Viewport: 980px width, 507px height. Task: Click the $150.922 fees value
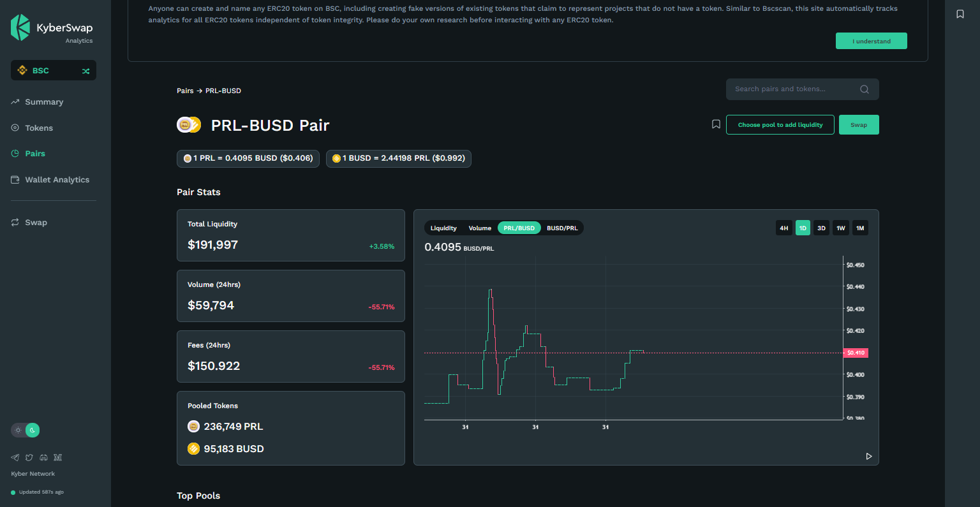point(214,366)
